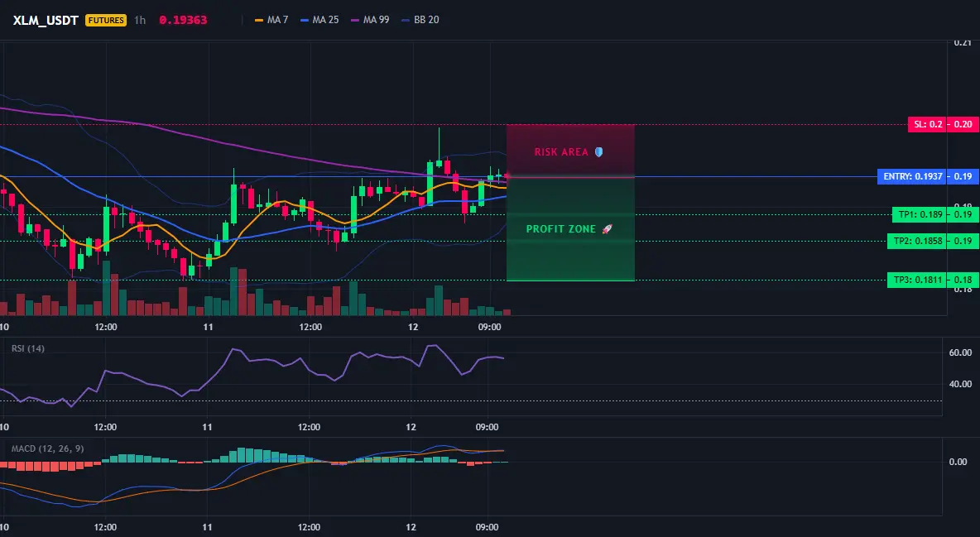Click the MACD (12, 26, 9) indicator label
This screenshot has height=537, width=980.
pos(47,448)
